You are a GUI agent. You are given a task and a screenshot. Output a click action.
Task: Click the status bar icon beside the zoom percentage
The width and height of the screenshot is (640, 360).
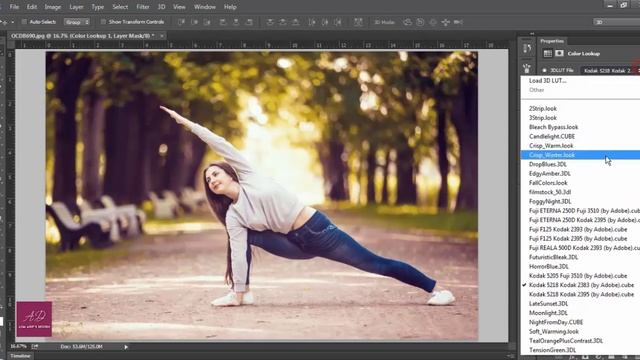click(35, 347)
